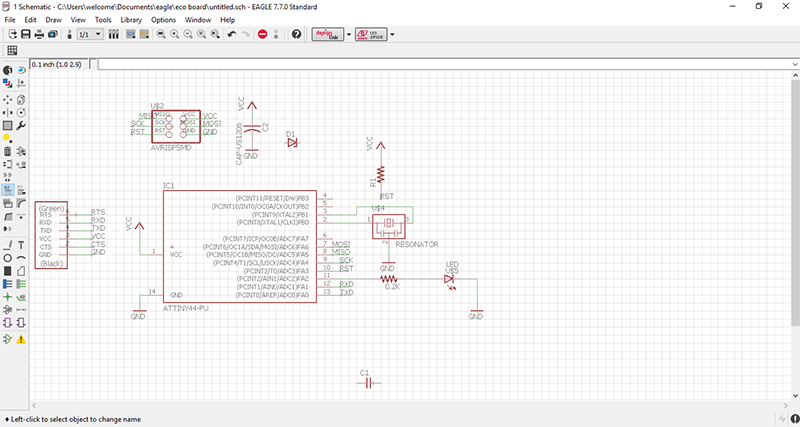This screenshot has width=800, height=427.
Task: Open the Grid settings icon
Action: [12, 50]
